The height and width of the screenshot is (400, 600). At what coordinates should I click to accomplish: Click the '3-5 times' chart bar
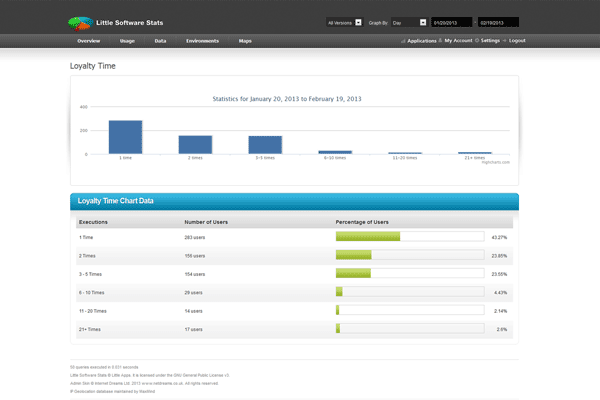[x=265, y=145]
